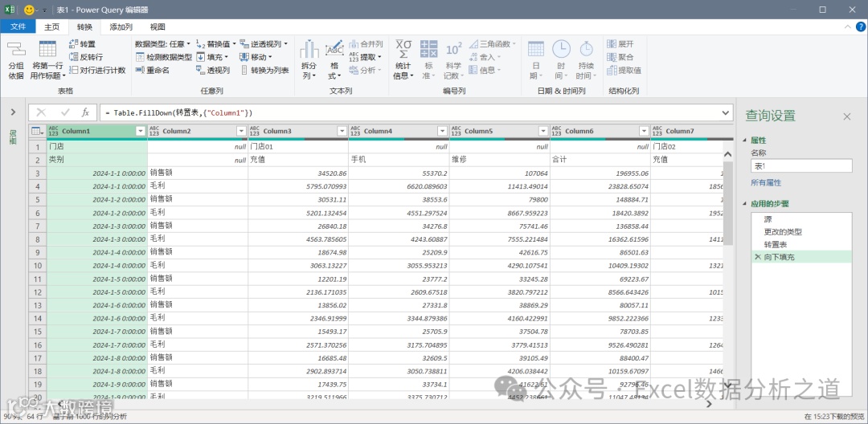Cancel formula with the X icon
The height and width of the screenshot is (424, 868).
point(41,112)
